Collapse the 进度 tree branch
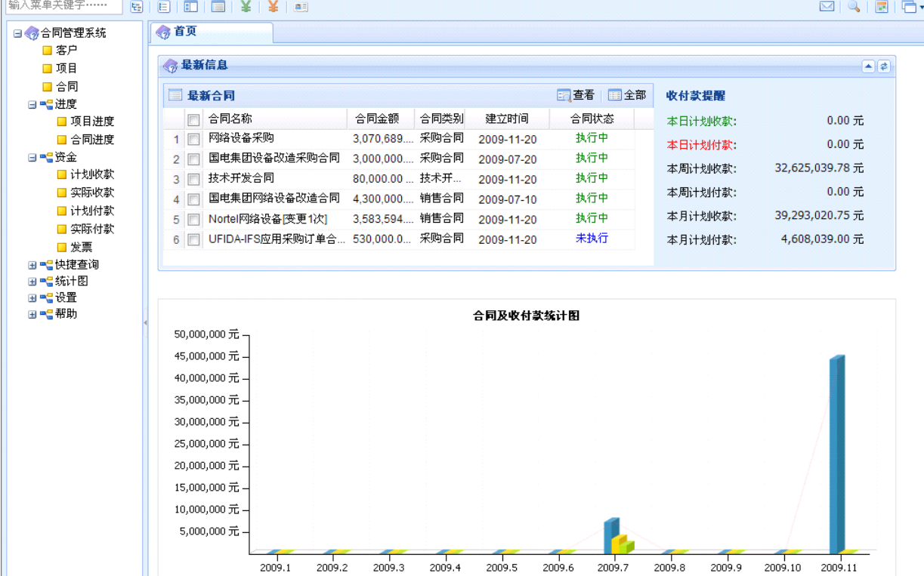This screenshot has height=576, width=924. click(x=32, y=105)
